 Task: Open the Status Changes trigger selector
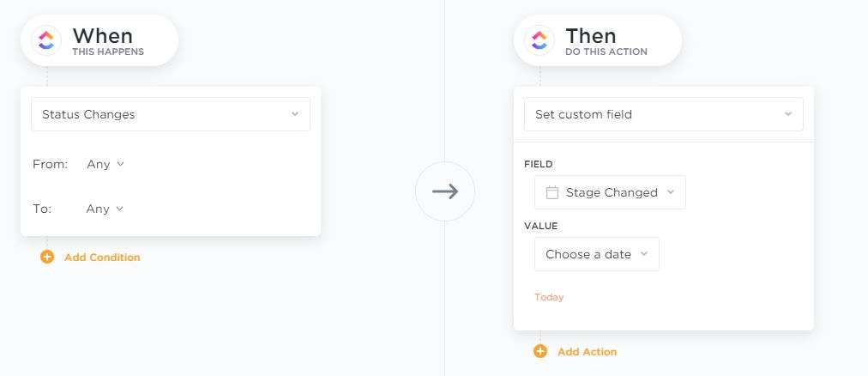[x=170, y=114]
